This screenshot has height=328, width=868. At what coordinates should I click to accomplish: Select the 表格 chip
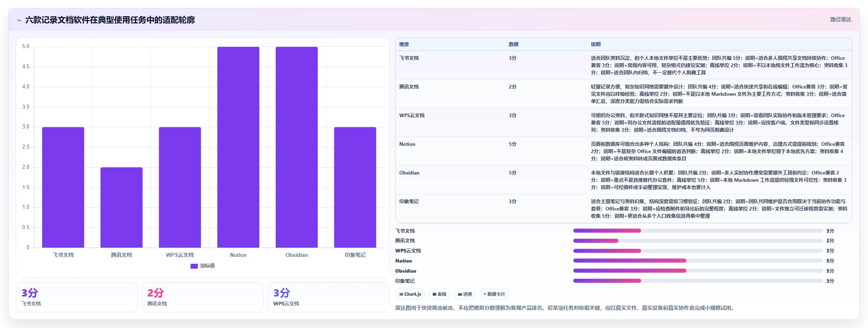(x=439, y=294)
